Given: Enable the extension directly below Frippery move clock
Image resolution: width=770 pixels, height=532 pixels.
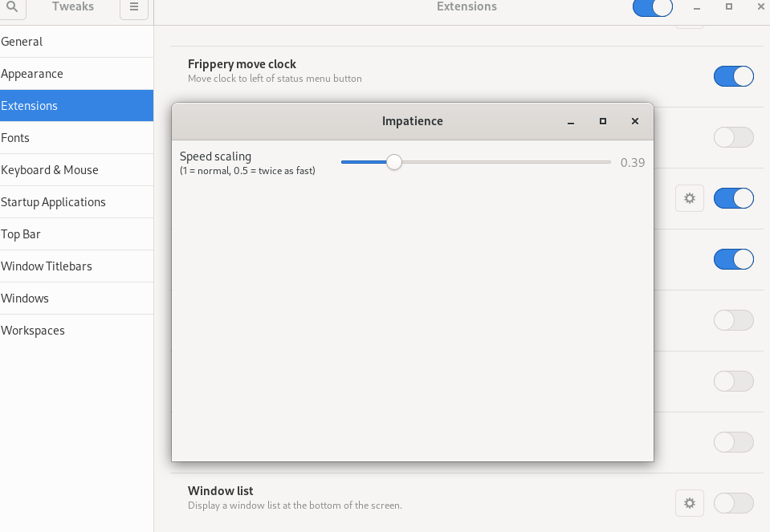Looking at the screenshot, I should click(733, 137).
